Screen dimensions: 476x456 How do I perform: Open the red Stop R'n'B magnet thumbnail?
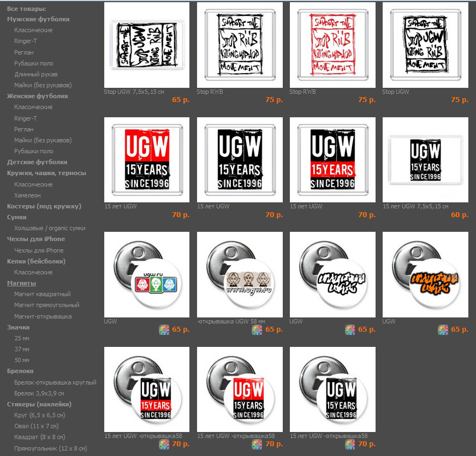click(x=332, y=45)
